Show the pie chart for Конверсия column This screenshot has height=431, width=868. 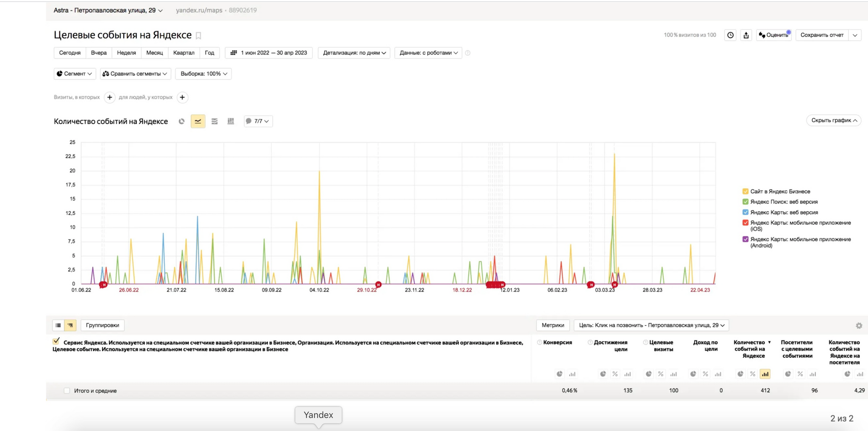(559, 374)
